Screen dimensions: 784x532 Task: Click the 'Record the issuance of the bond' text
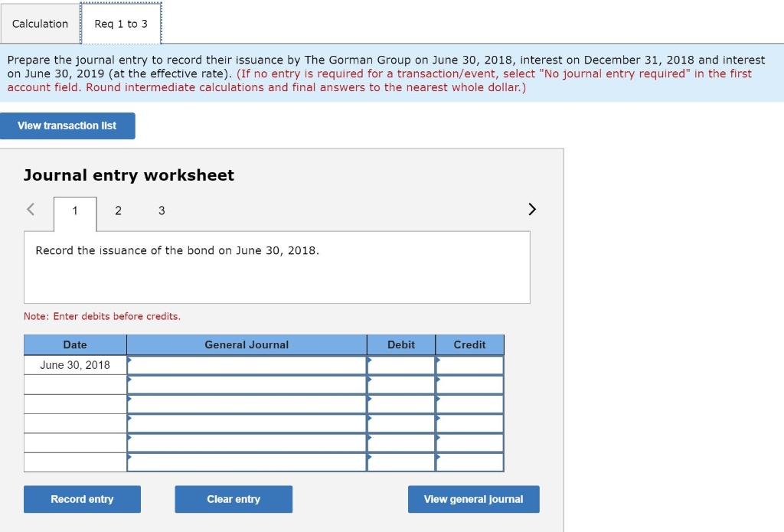pos(177,250)
